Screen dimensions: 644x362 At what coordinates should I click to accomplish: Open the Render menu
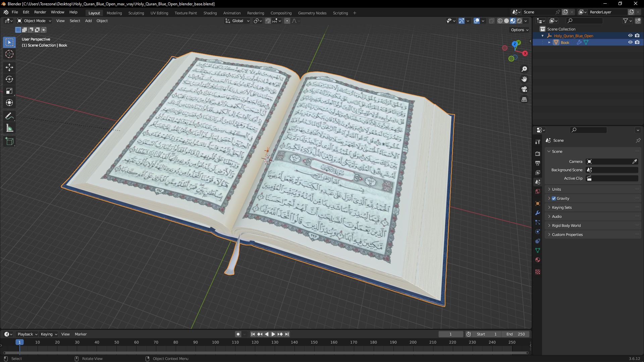(x=40, y=12)
